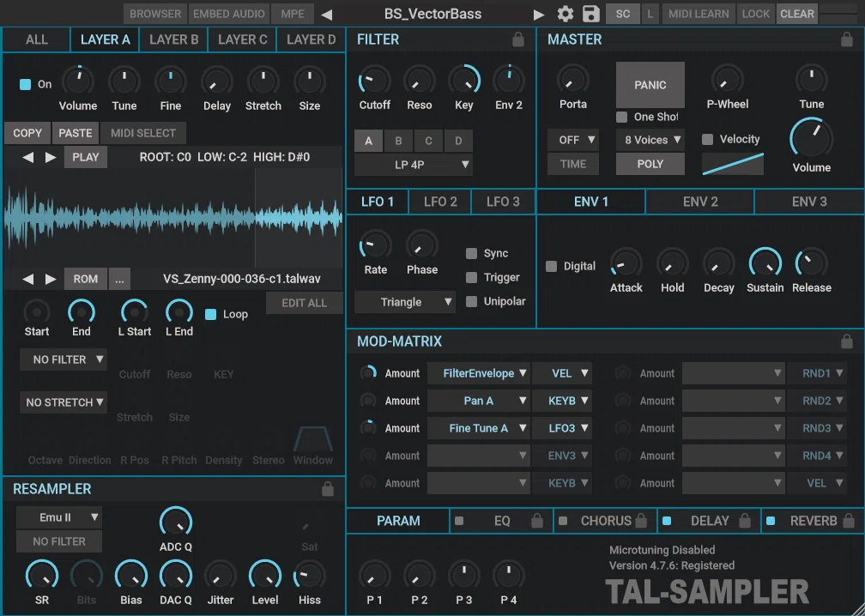Image resolution: width=865 pixels, height=616 pixels.
Task: Click the filter Cutoff knob
Action: (x=374, y=81)
